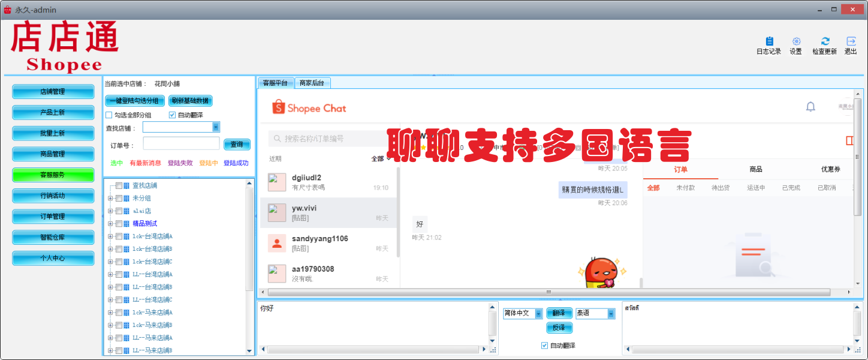Click the 查询 button
Image resolution: width=868 pixels, height=360 pixels.
pyautogui.click(x=237, y=145)
